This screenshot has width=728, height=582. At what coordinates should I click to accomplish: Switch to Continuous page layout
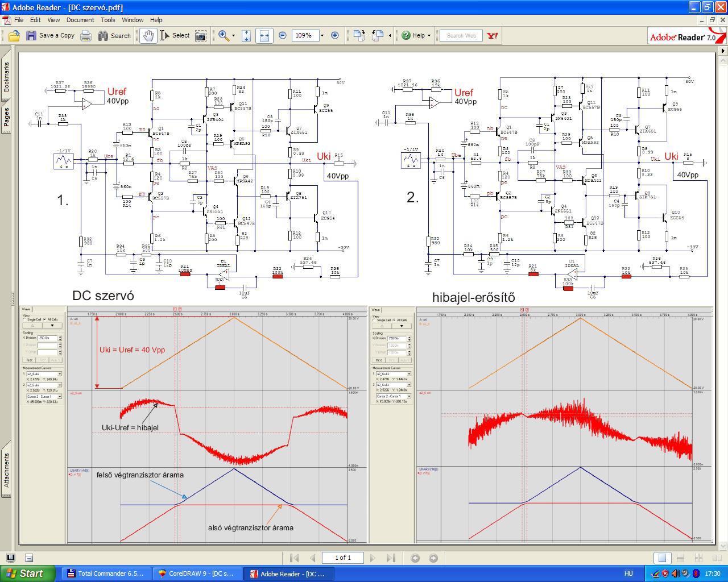coord(680,558)
